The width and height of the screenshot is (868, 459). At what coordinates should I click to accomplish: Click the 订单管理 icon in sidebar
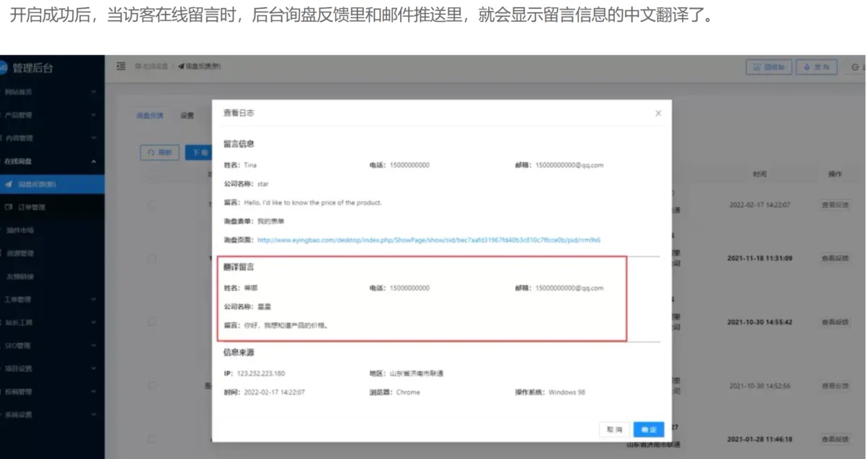8,208
